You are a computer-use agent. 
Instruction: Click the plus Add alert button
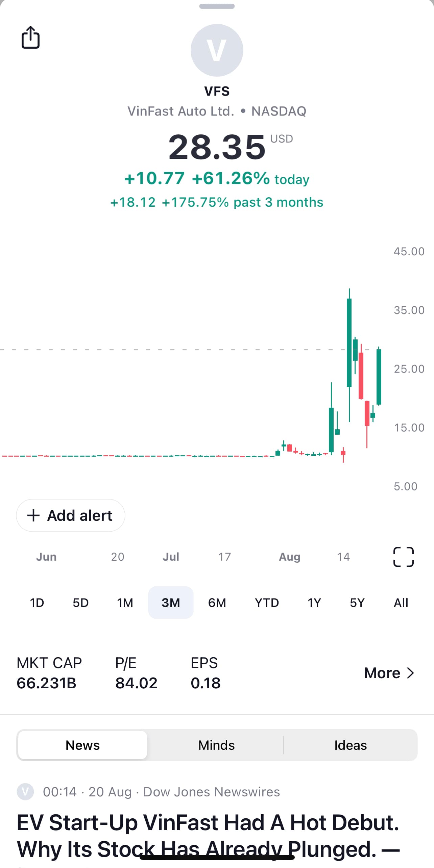coord(71,515)
